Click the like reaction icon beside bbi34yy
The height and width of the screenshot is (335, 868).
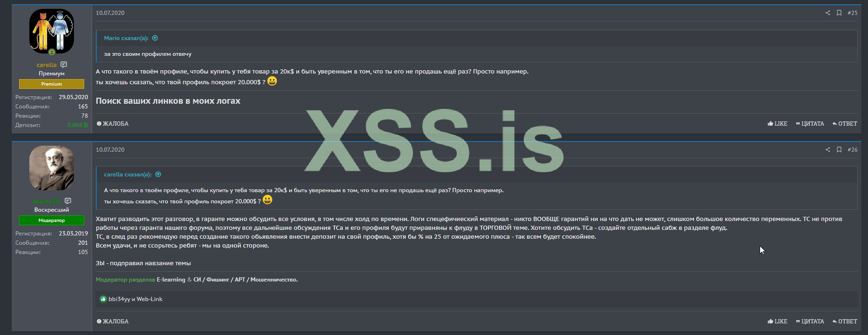pyautogui.click(x=103, y=299)
